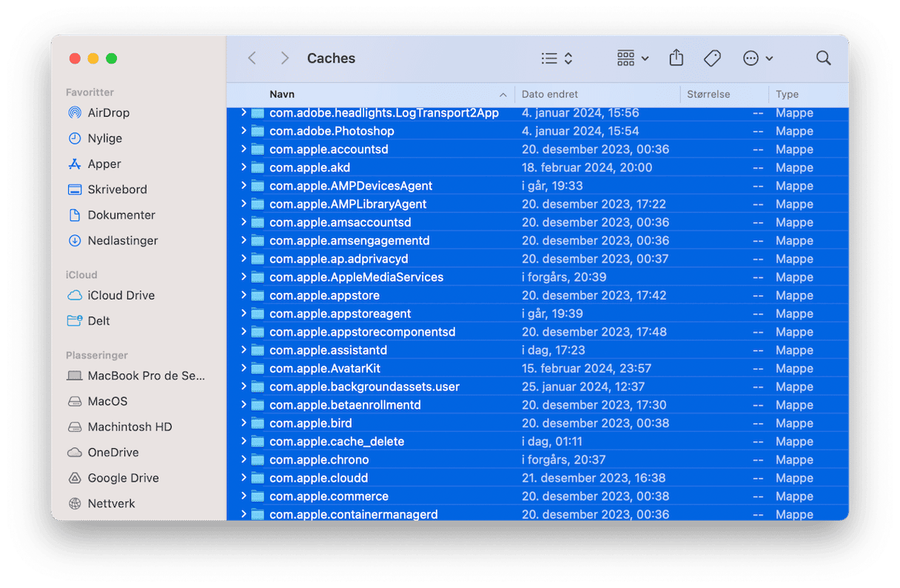
Task: Go back with the back arrow
Action: point(252,58)
